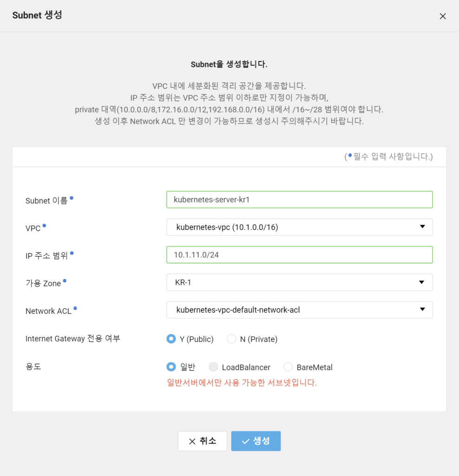Select N (Private) radio option

[231, 339]
